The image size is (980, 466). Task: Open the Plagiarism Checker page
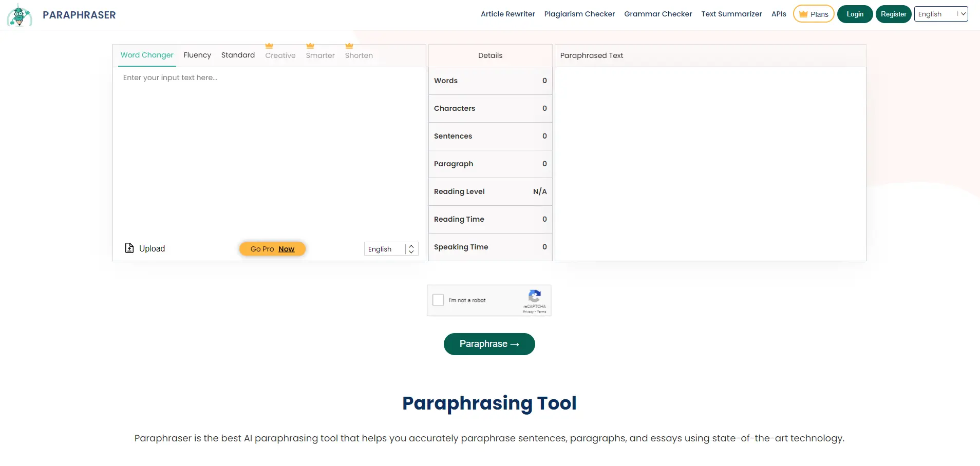579,14
